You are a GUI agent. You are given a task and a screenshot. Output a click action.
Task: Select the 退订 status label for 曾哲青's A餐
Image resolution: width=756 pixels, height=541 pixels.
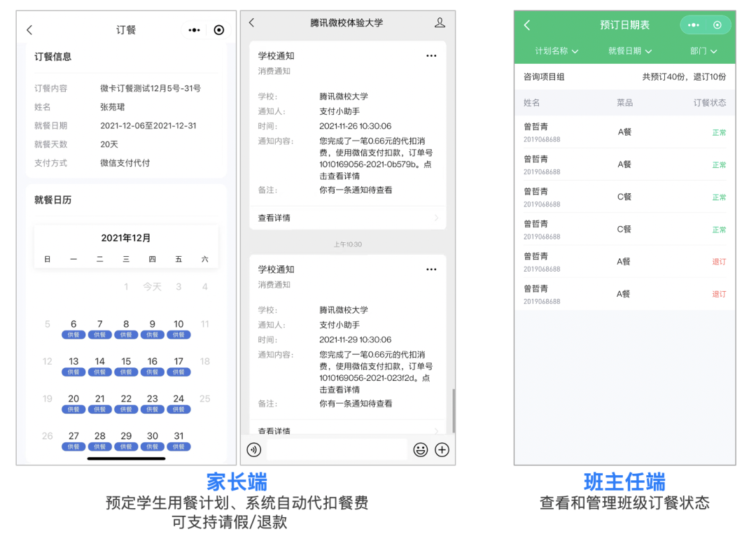click(x=719, y=261)
